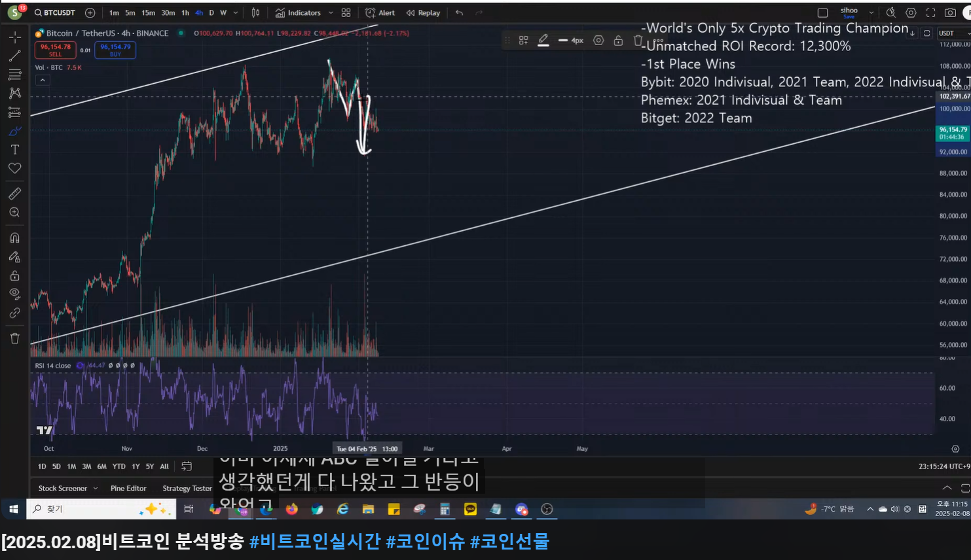Toggle magnet mode in left toolbar
The width and height of the screenshot is (971, 560).
tap(14, 237)
